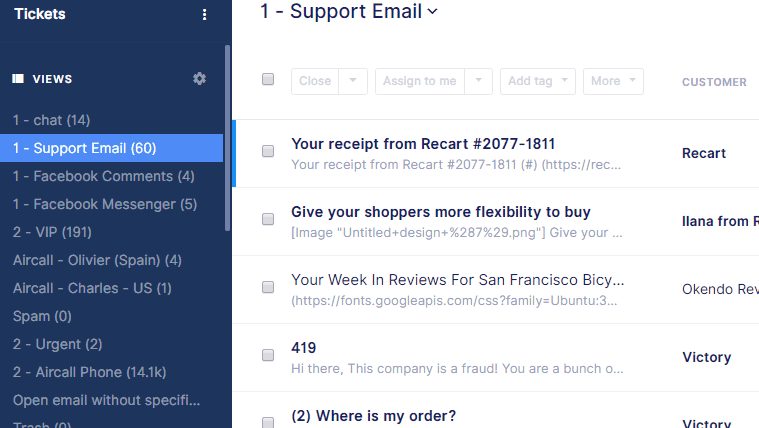Click customer name 'Okendo Rev...'
The height and width of the screenshot is (428, 759).
click(720, 290)
